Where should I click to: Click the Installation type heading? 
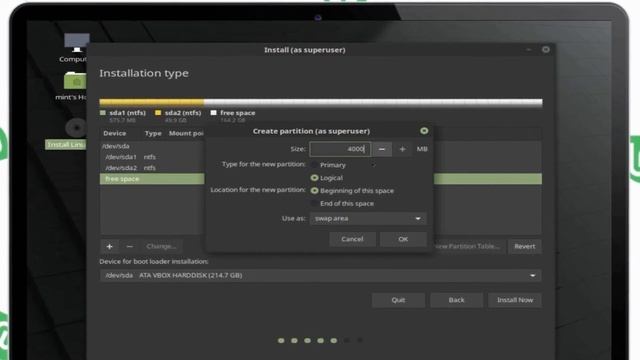[x=144, y=73]
